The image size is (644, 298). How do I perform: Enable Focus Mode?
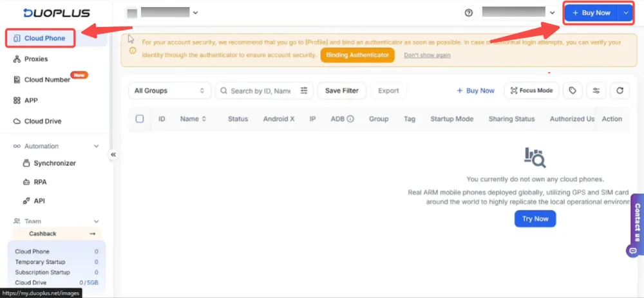[x=531, y=91]
